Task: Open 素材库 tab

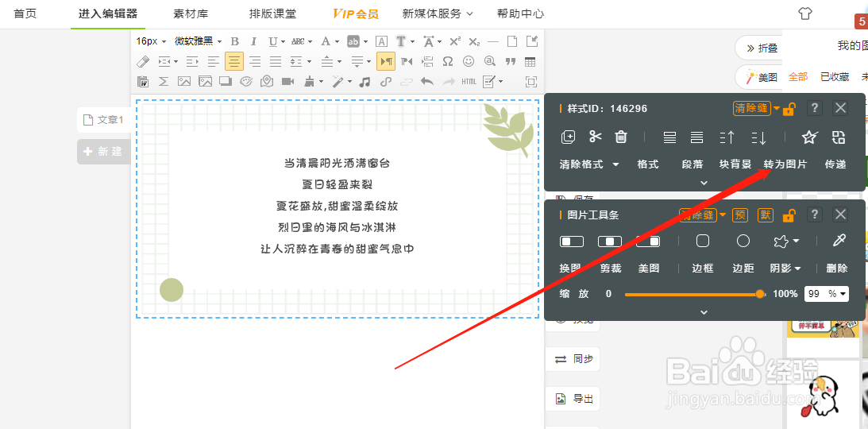Action: pyautogui.click(x=191, y=14)
